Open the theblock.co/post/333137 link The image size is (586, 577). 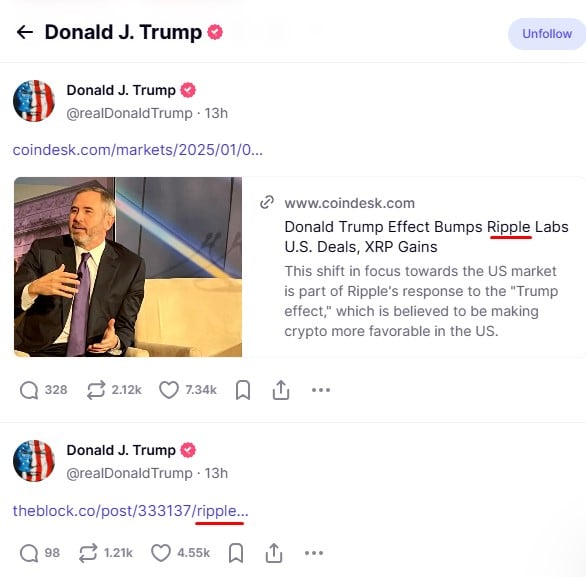tap(130, 511)
